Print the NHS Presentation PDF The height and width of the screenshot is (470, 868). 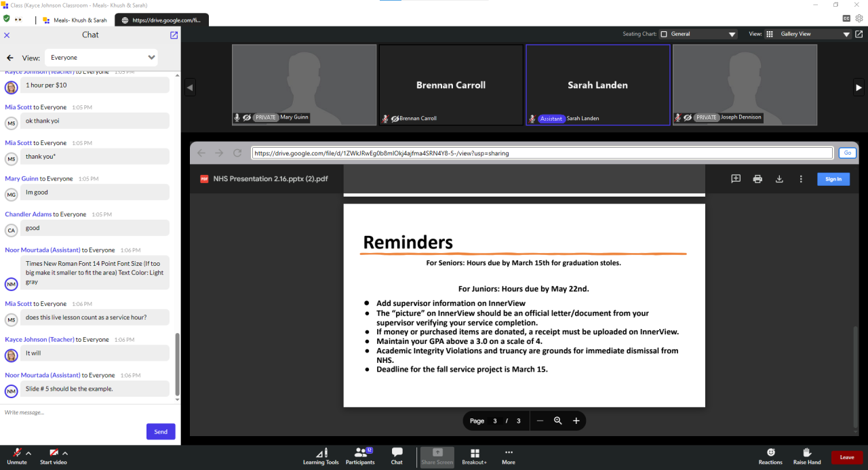tap(757, 179)
